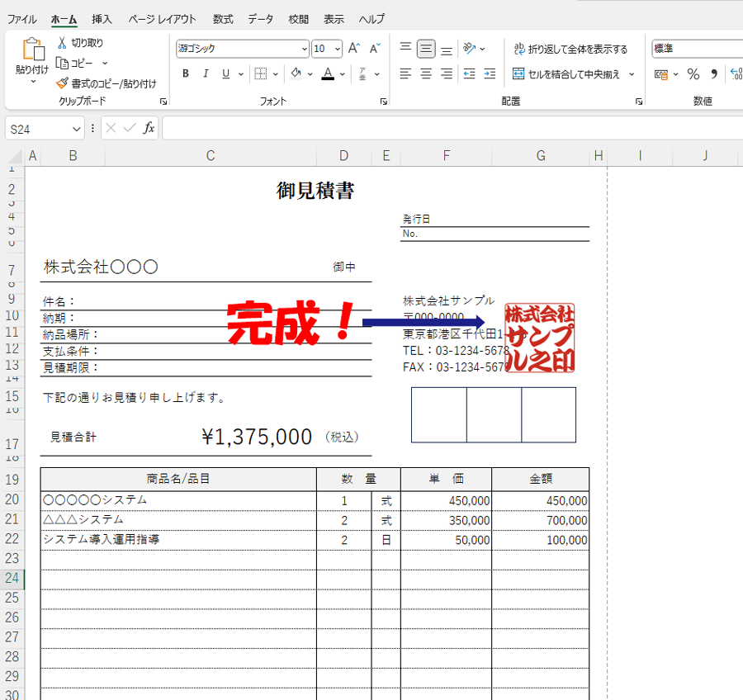Screen dimensions: 743x700
Task: Expand the merge and center dropdown arrow
Action: [x=632, y=74]
